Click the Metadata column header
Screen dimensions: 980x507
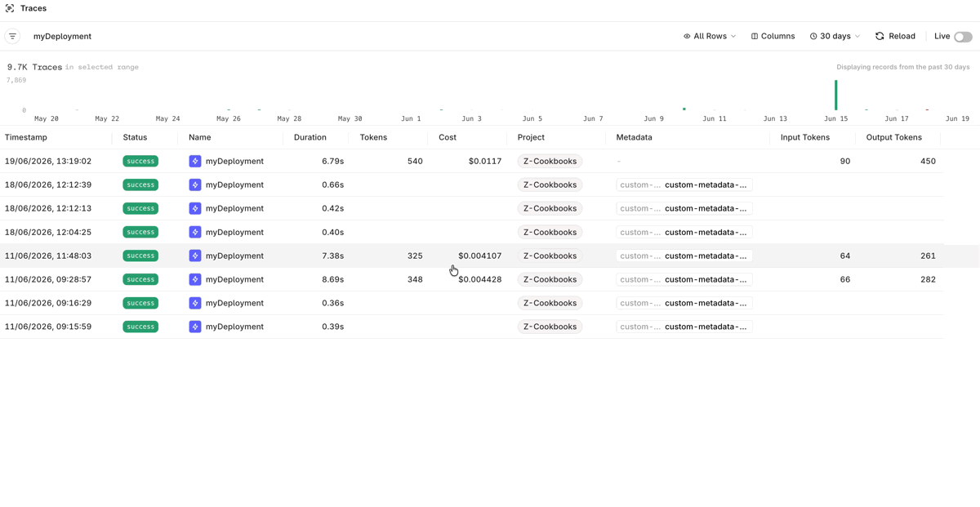(x=634, y=137)
